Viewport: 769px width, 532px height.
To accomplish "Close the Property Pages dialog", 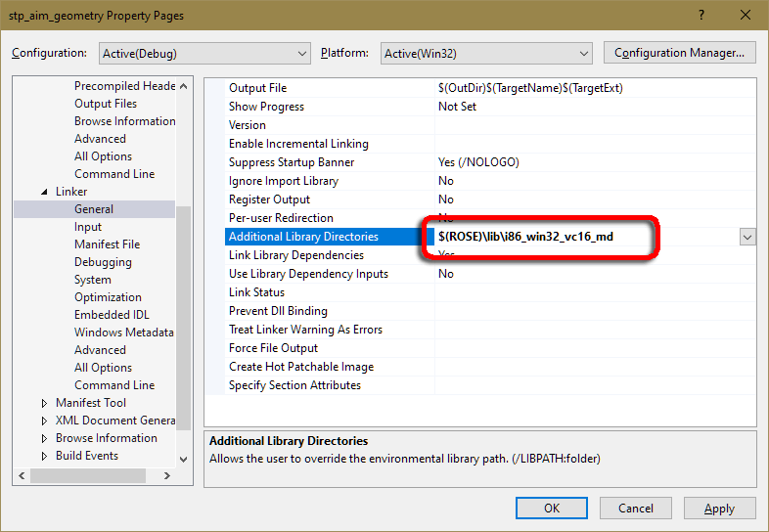I will pyautogui.click(x=746, y=16).
